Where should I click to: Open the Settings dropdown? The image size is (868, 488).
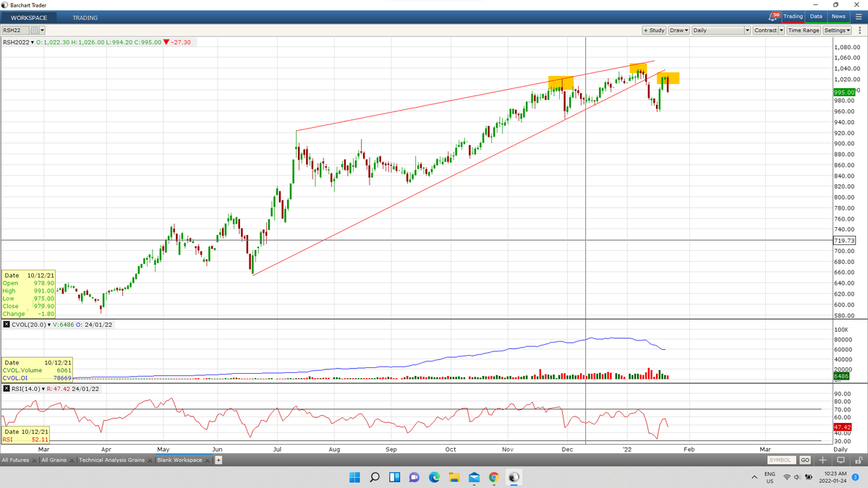(x=838, y=30)
